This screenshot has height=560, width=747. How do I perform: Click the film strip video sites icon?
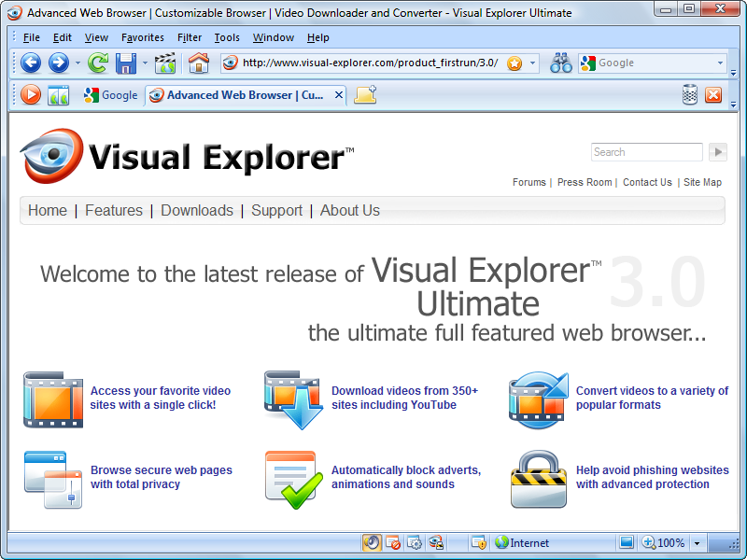coord(53,399)
